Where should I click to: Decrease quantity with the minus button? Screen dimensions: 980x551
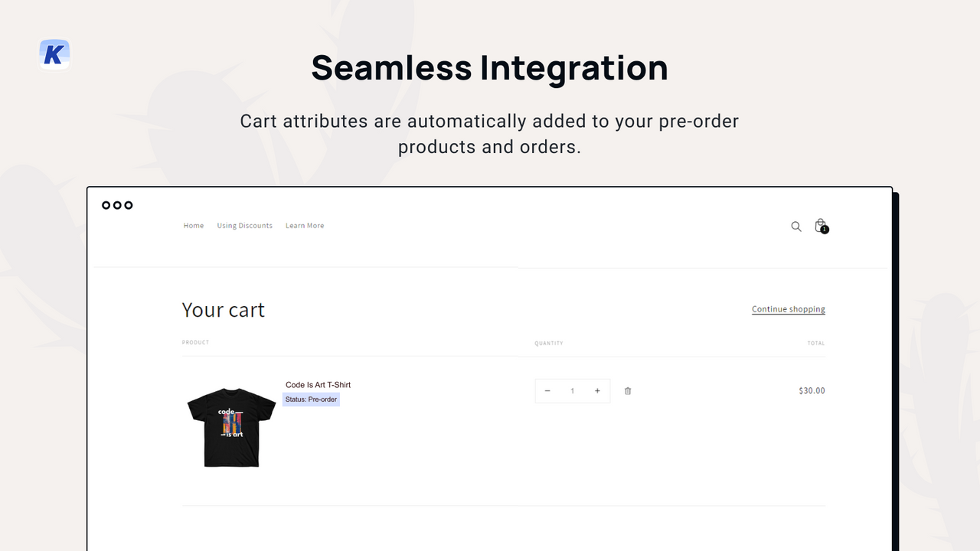(547, 390)
